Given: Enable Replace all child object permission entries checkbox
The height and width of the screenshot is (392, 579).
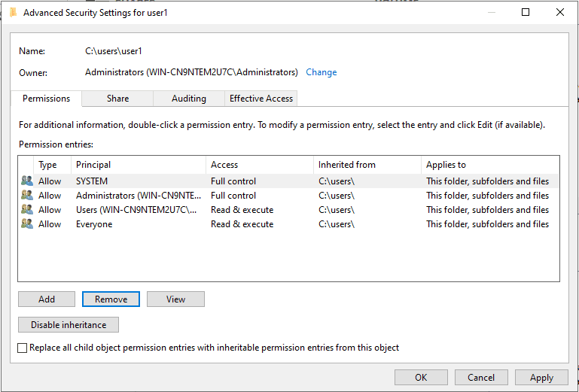Looking at the screenshot, I should (23, 348).
